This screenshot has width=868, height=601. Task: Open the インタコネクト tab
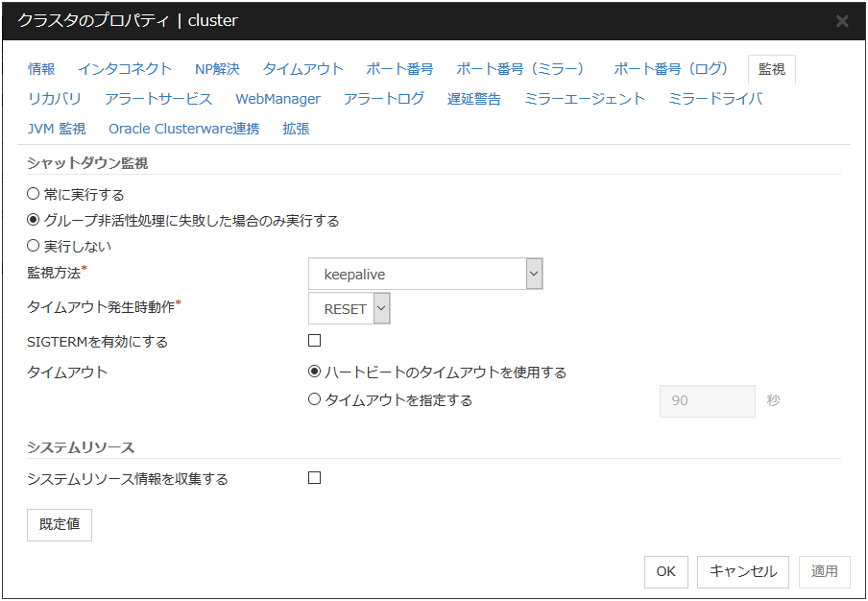click(x=125, y=69)
